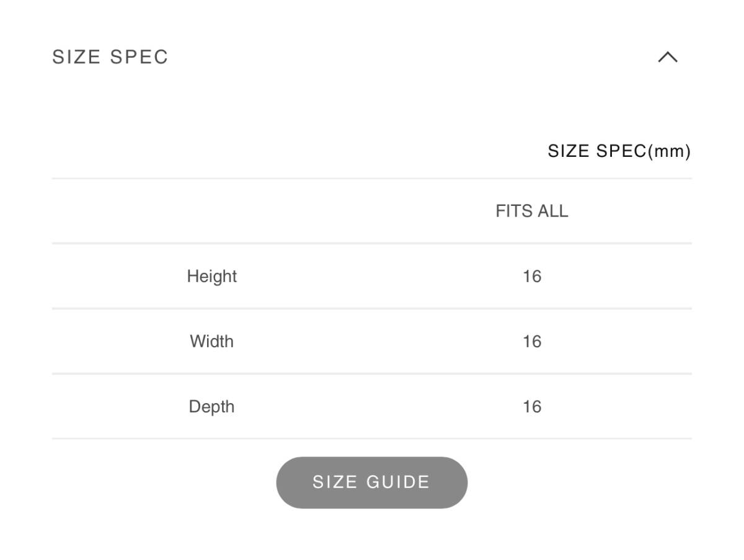
Task: Open the SIZE GUIDE button
Action: coord(371,482)
